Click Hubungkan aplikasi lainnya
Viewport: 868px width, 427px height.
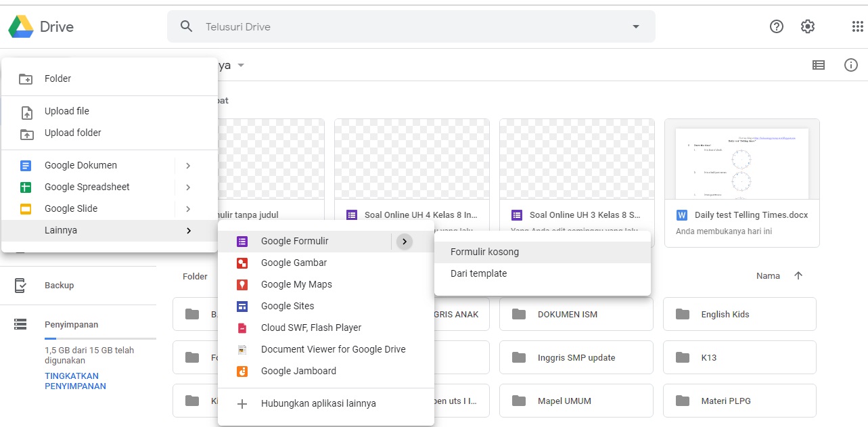click(x=318, y=403)
